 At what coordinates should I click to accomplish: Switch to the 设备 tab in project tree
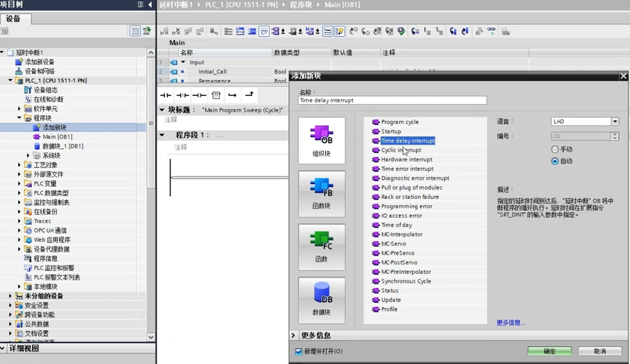13,19
